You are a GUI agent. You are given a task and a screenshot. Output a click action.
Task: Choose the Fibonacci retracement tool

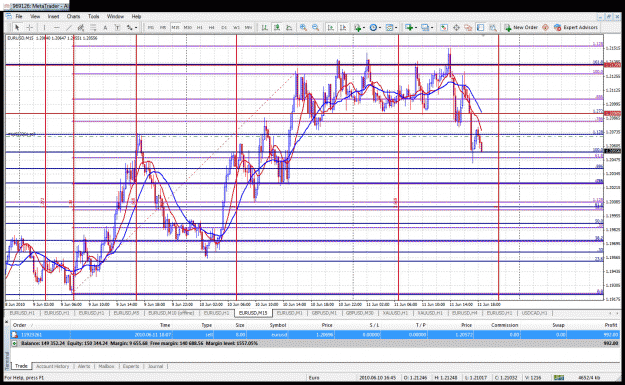pyautogui.click(x=93, y=28)
